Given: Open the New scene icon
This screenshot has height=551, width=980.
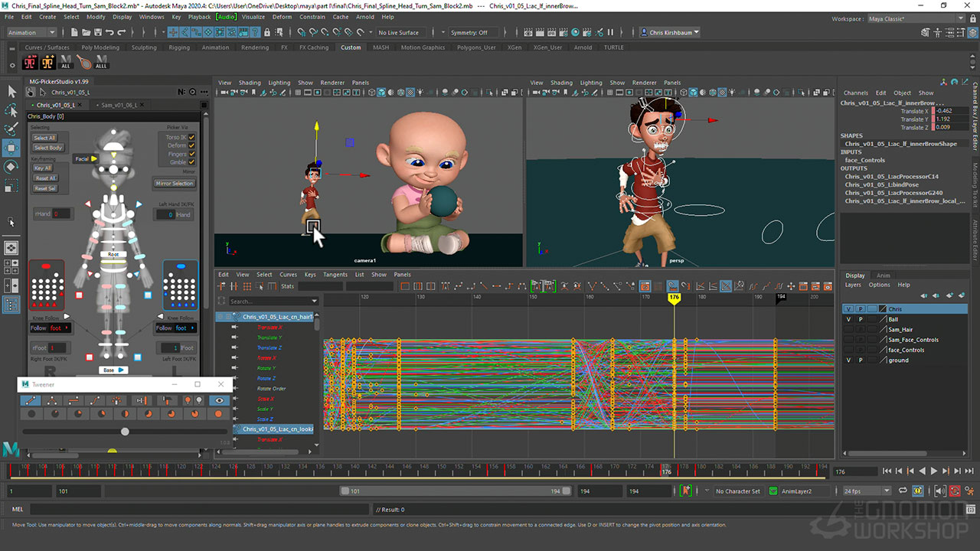Looking at the screenshot, I should (x=73, y=32).
